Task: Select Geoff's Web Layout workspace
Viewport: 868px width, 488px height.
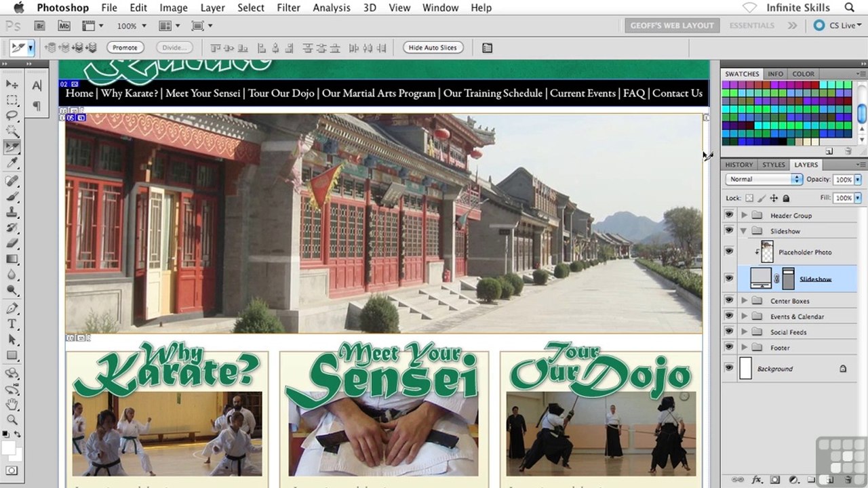Action: pos(672,26)
